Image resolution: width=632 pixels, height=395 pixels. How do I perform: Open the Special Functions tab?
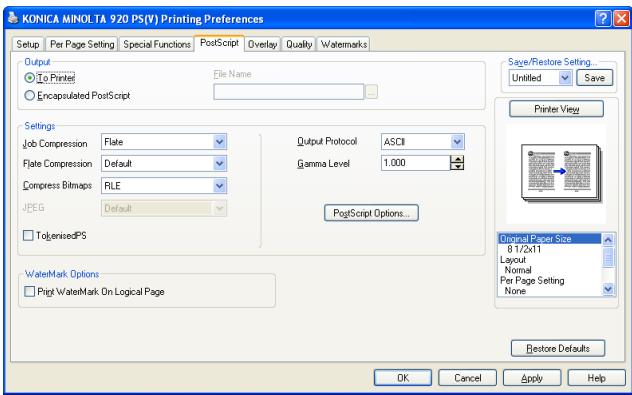tap(157, 44)
